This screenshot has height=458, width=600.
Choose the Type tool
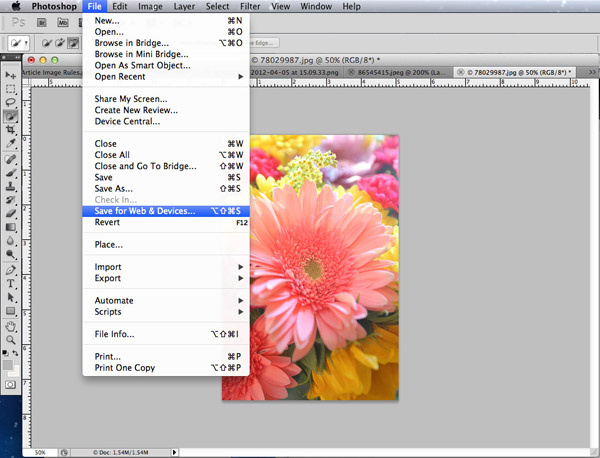pyautogui.click(x=10, y=283)
